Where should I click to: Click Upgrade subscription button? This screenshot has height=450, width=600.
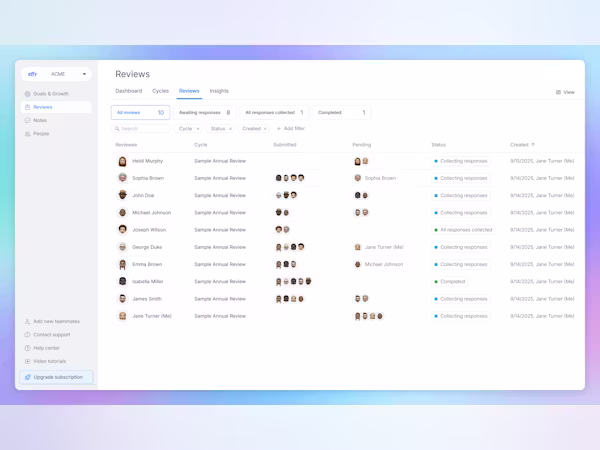pyautogui.click(x=56, y=377)
